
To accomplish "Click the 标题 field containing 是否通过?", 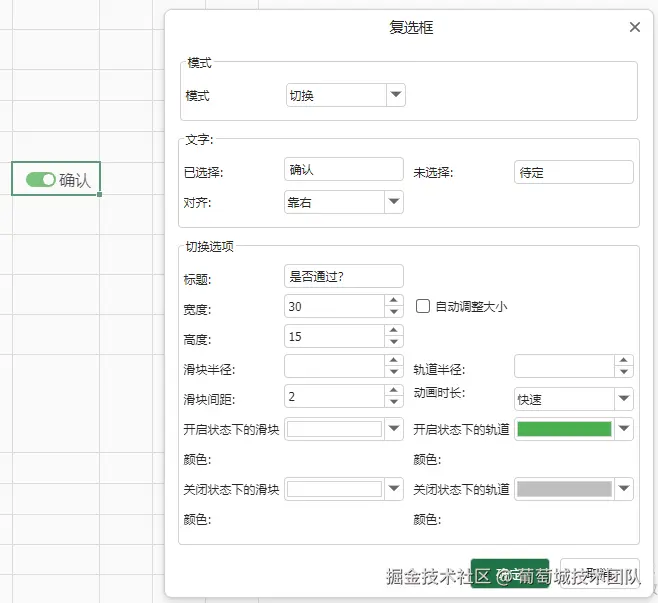I will click(344, 276).
